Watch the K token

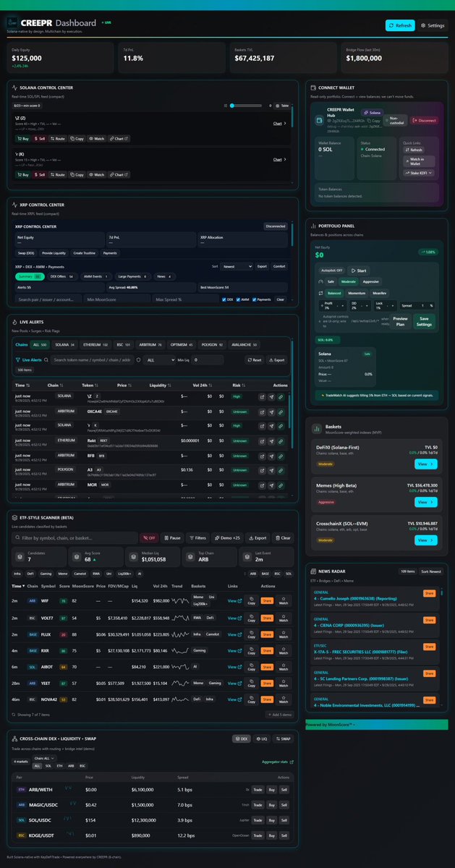click(97, 174)
